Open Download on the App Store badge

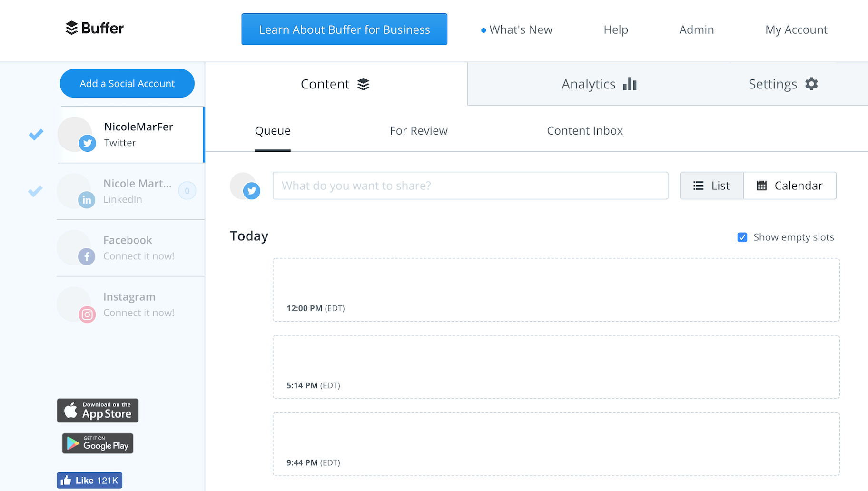(98, 411)
